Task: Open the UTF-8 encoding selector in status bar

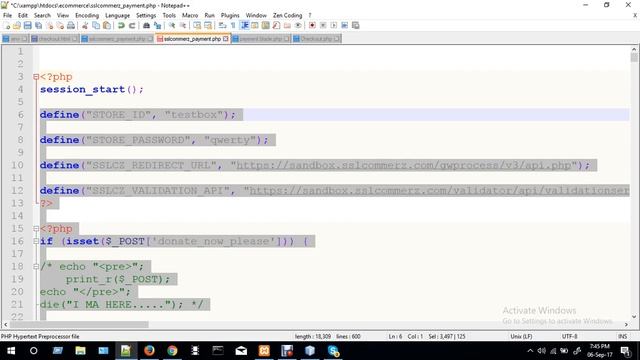Action: click(569, 336)
